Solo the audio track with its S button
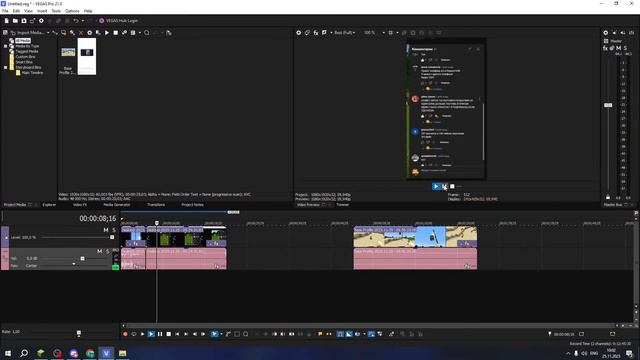The image size is (640, 360). pyautogui.click(x=107, y=251)
